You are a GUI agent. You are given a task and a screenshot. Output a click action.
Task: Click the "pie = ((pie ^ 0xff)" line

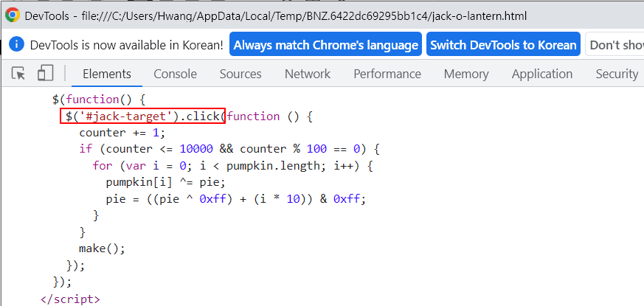point(236,199)
